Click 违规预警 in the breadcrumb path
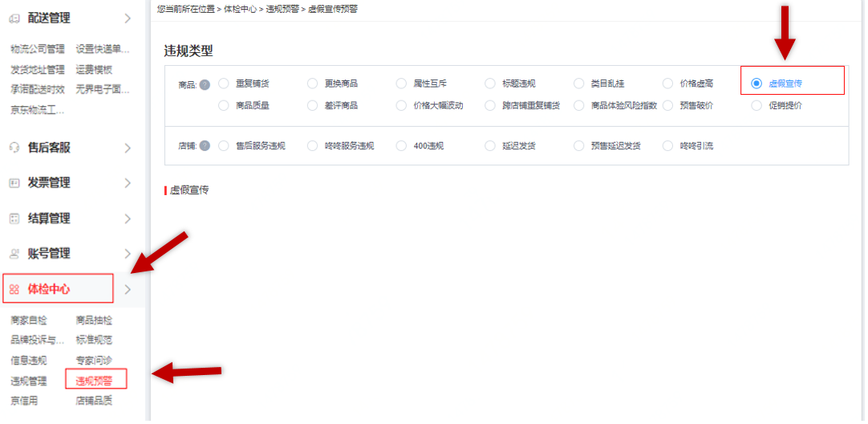Viewport: 868px width, 424px height. (x=282, y=10)
